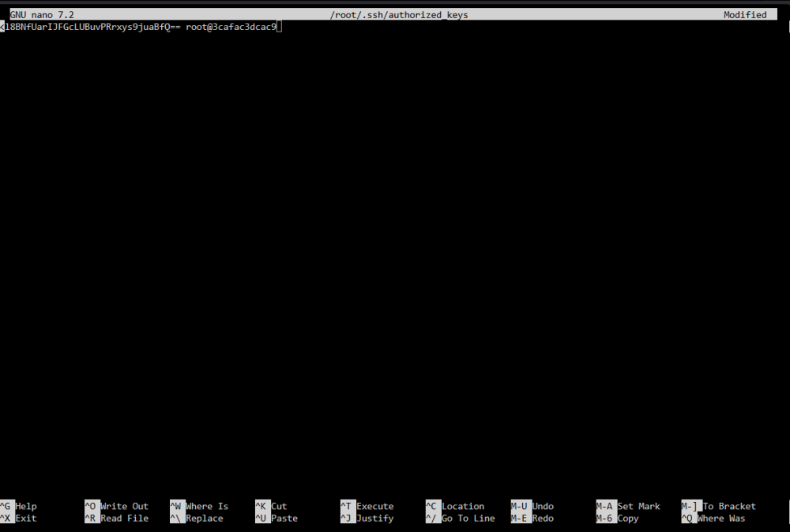This screenshot has width=790, height=532.
Task: Click the authorized_keys file path in title bar
Action: (400, 13)
